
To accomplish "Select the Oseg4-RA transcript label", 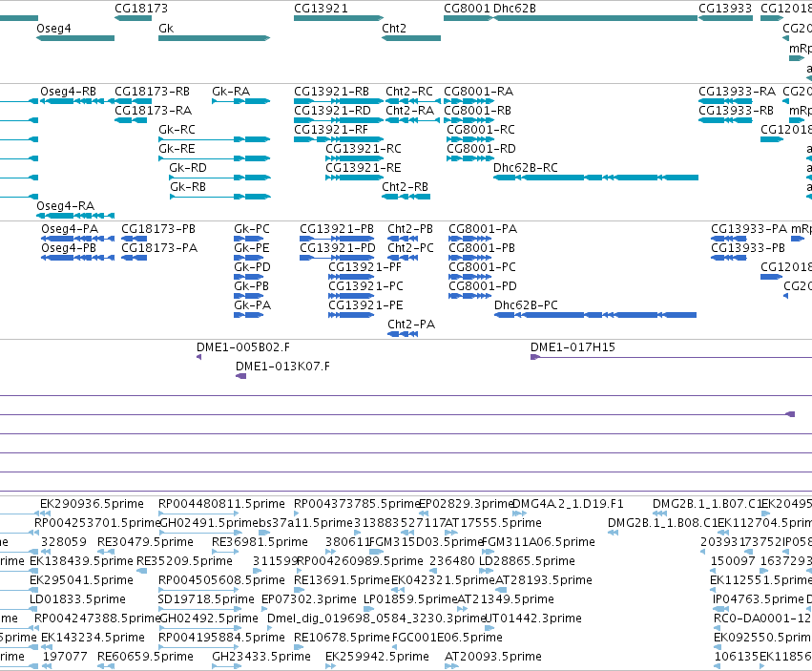I will pyautogui.click(x=65, y=206).
